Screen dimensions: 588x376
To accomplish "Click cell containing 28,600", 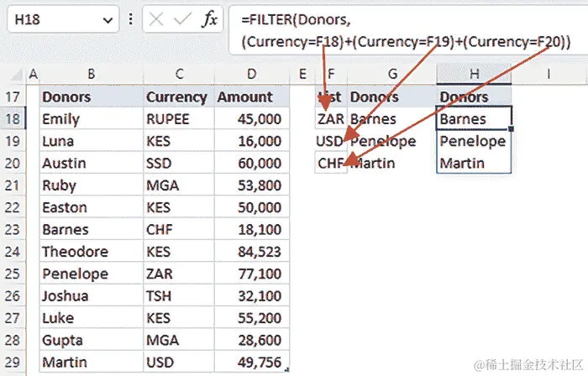I will [252, 340].
